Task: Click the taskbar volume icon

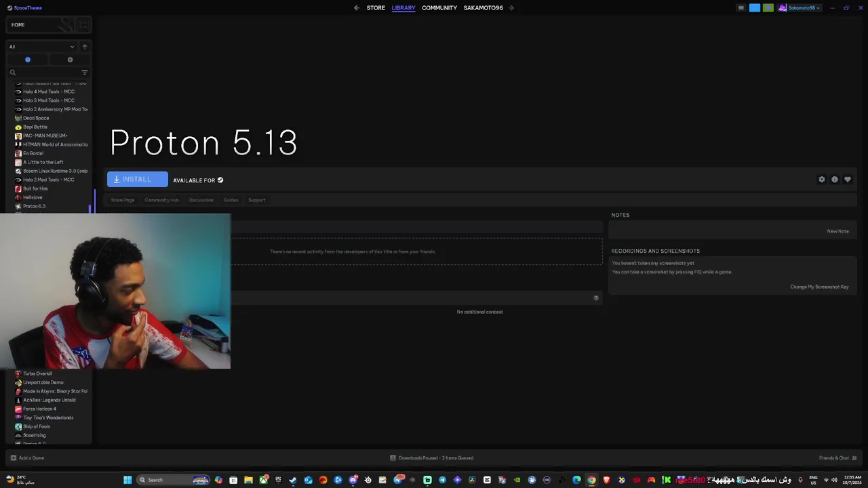Action: pyautogui.click(x=835, y=480)
